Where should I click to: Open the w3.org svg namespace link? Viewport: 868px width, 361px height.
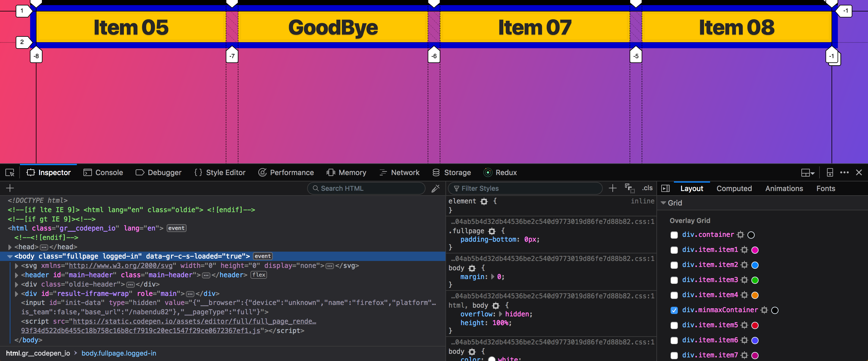click(120, 266)
